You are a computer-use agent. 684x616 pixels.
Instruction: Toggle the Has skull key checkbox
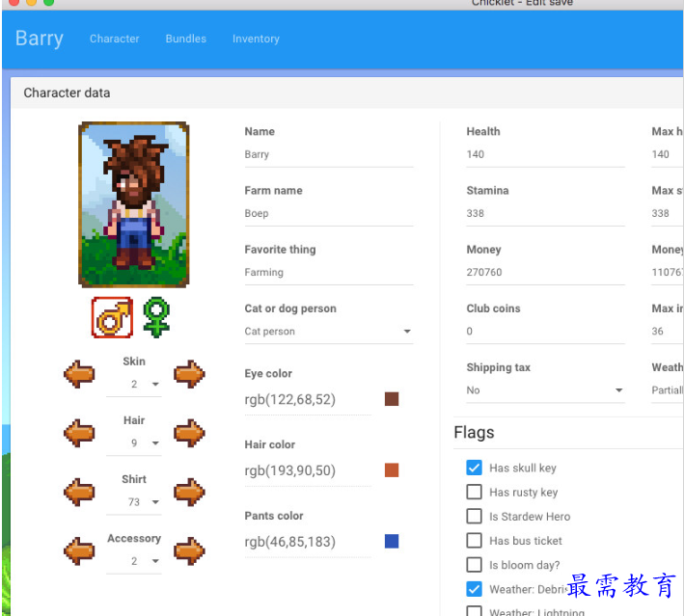(475, 468)
